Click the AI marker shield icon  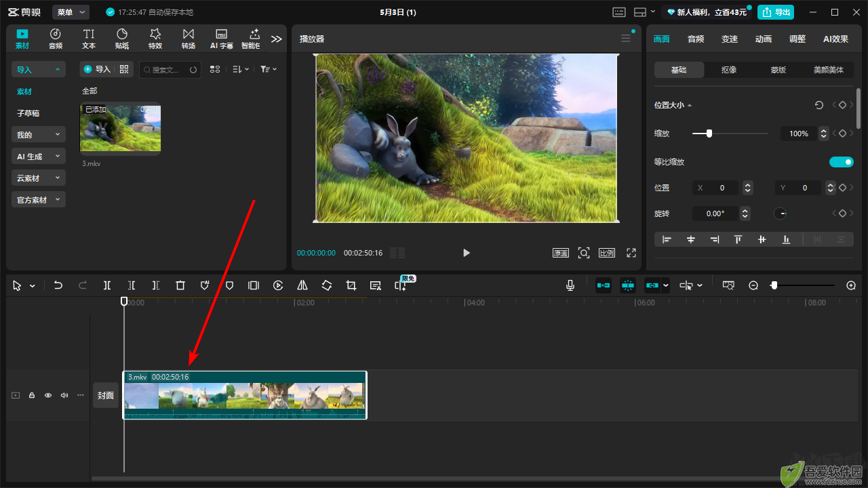click(x=205, y=285)
